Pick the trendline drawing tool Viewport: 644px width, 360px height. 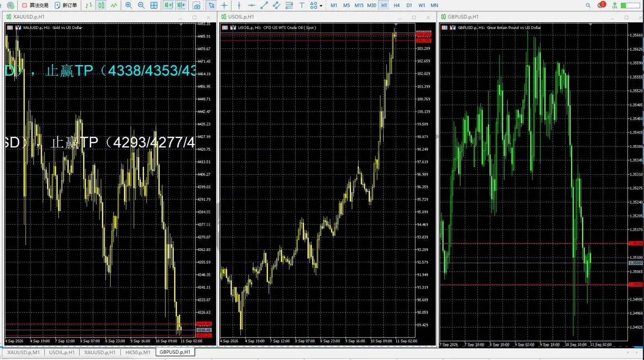coord(264,5)
